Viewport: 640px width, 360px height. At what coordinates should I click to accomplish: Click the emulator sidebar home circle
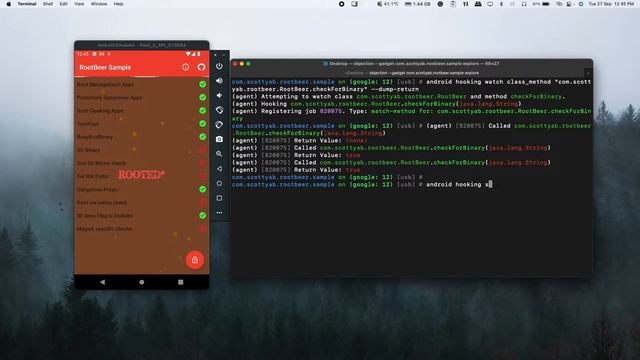pyautogui.click(x=219, y=183)
